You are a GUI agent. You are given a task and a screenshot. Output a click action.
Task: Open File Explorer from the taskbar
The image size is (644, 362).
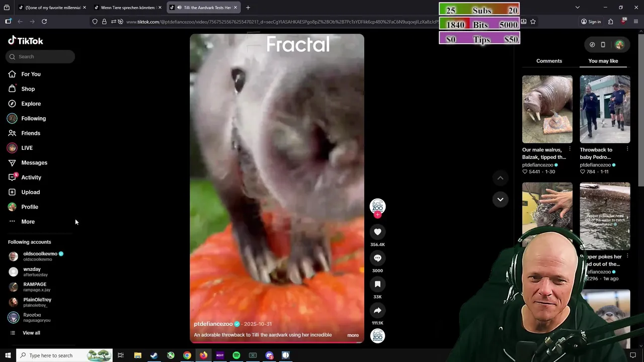[137, 355]
